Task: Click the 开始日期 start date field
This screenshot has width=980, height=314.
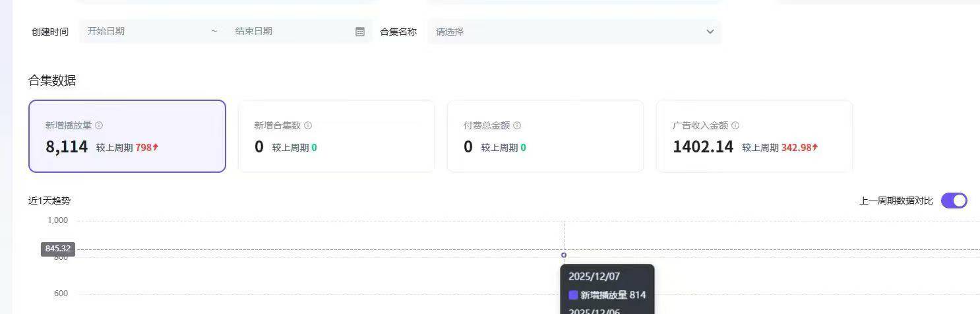Action: click(x=145, y=31)
